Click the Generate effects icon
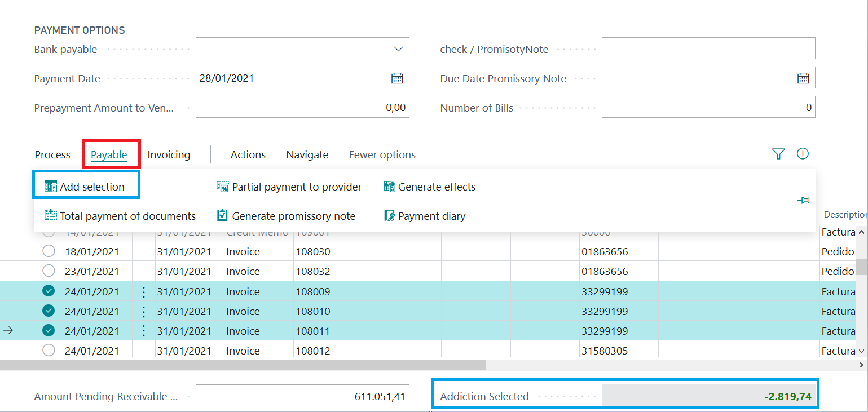Viewport: 868px width, 412px height. [389, 187]
